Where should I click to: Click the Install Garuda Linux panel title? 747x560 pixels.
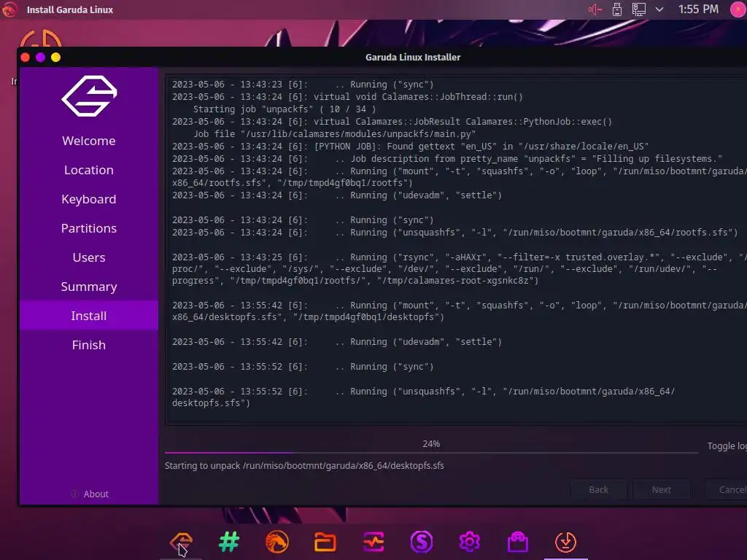70,9
